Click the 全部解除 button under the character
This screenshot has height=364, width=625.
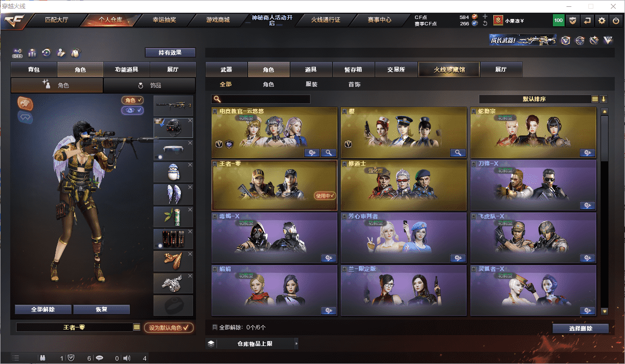[x=43, y=309]
